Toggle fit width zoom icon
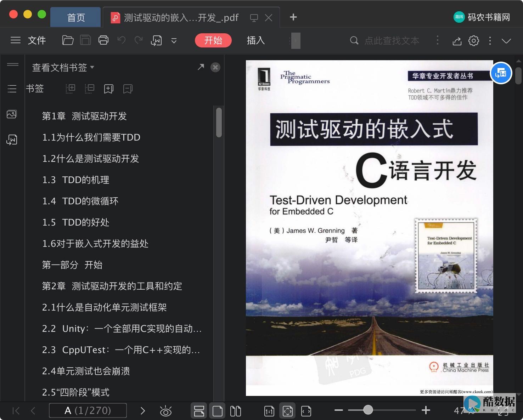Screen dimensions: 523x420 pyautogui.click(x=306, y=411)
